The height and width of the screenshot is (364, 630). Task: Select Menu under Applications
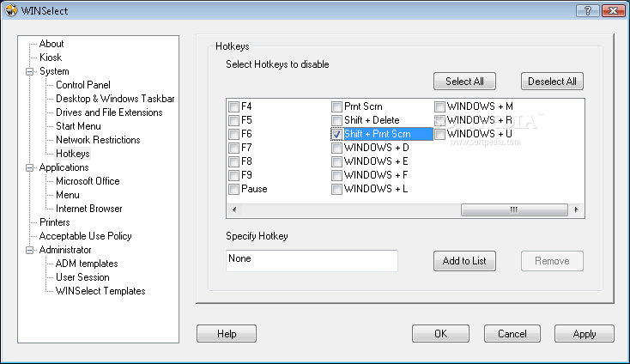tap(68, 195)
